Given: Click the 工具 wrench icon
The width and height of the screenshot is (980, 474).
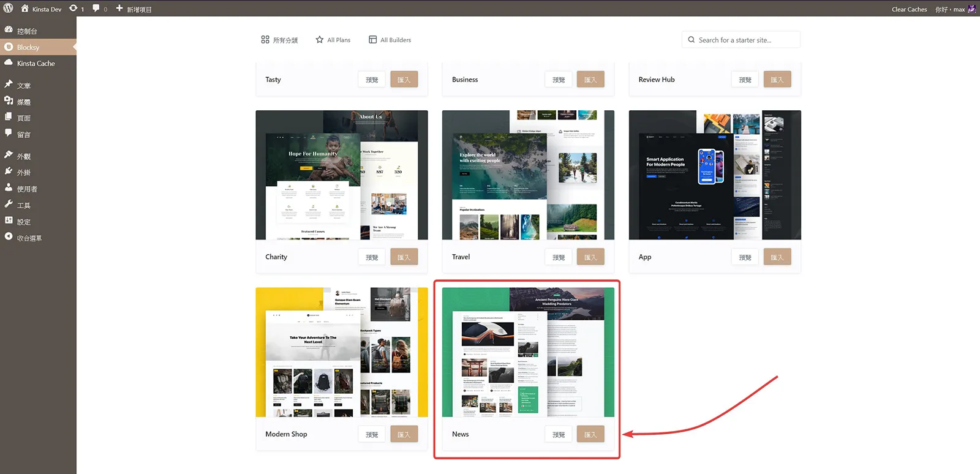Looking at the screenshot, I should click(9, 205).
